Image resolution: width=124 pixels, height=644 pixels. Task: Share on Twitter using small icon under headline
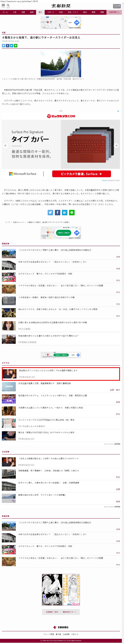[x=4, y=46]
